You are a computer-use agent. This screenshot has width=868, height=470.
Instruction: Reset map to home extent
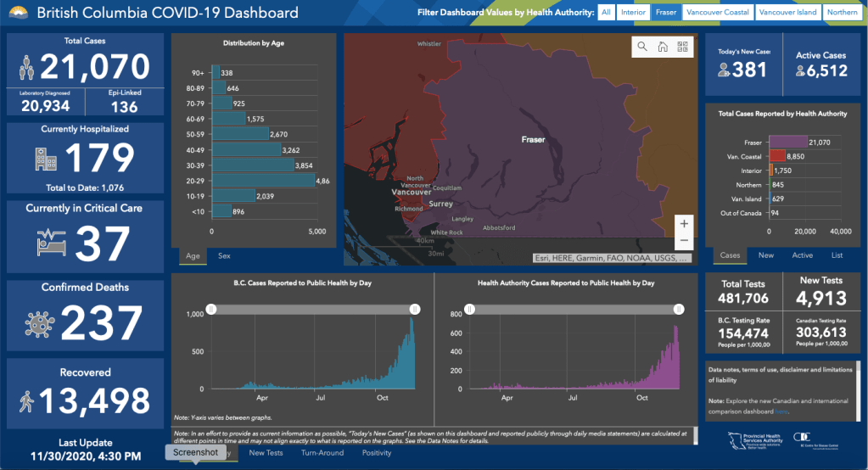pos(663,47)
